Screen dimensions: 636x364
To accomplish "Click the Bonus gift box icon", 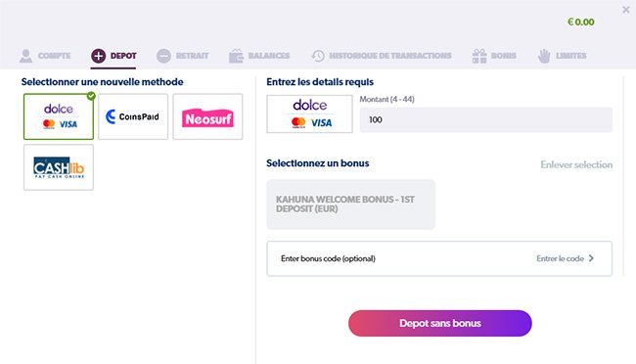I will [x=479, y=56].
